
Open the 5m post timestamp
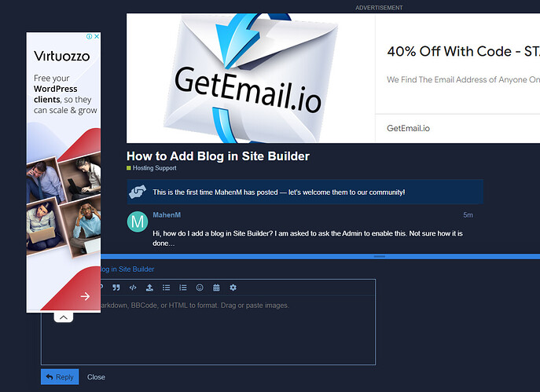tap(468, 215)
